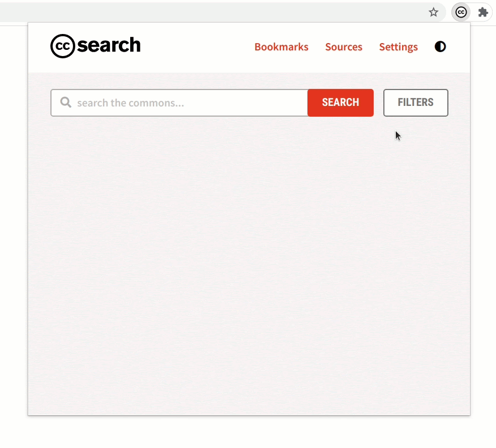496x448 pixels.
Task: Open the Bookmarks section
Action: (281, 47)
